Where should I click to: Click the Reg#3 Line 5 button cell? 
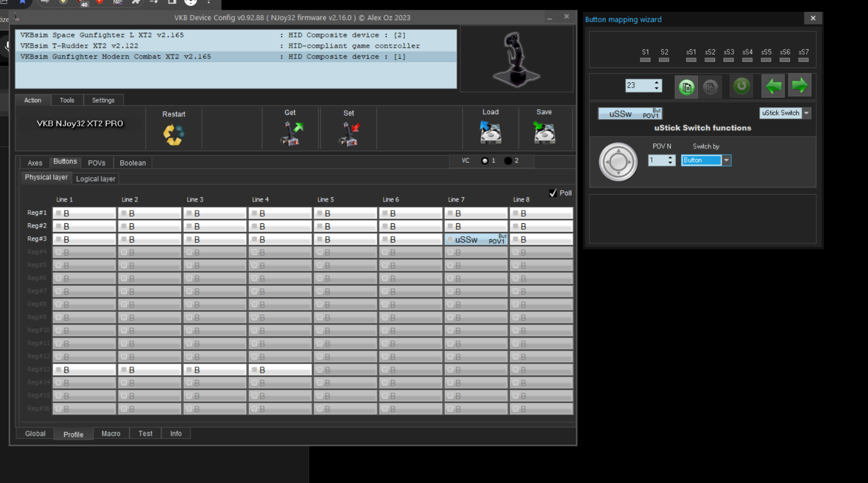[x=346, y=239]
